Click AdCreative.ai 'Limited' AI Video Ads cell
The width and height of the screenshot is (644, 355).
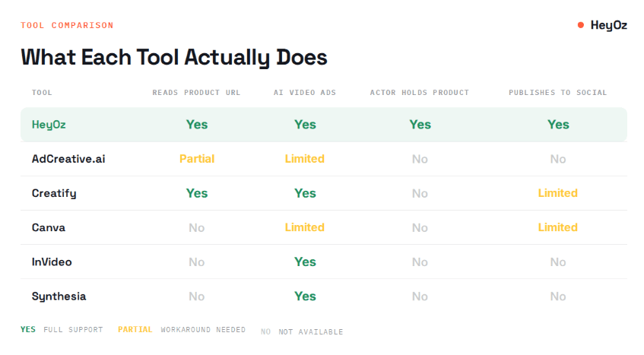(x=305, y=159)
